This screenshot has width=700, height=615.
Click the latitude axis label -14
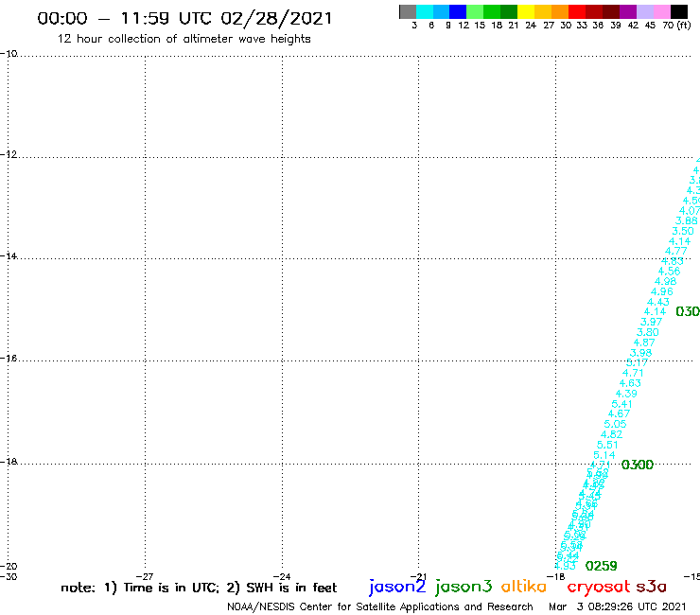pyautogui.click(x=9, y=255)
